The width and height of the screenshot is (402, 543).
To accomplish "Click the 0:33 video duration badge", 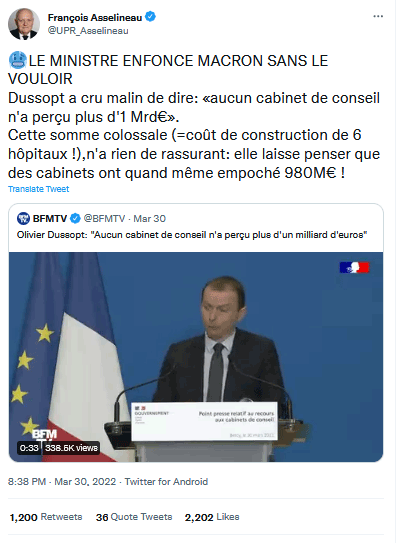I will pyautogui.click(x=29, y=448).
